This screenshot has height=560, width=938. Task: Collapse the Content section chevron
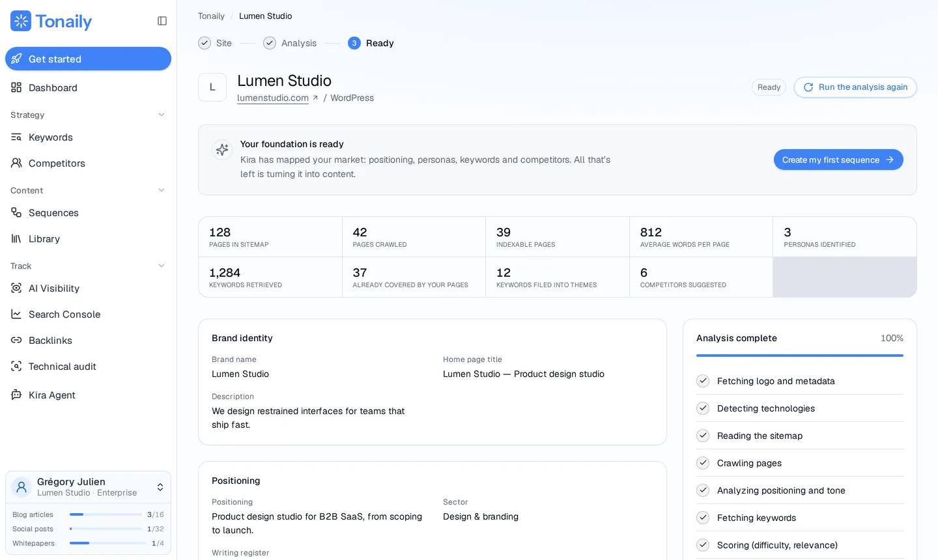pos(162,191)
